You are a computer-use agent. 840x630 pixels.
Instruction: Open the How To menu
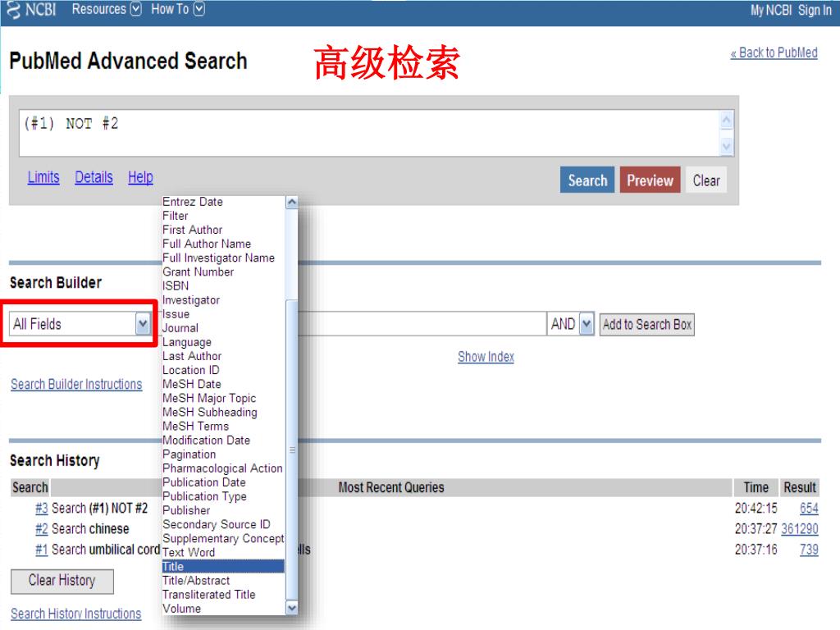tap(177, 9)
